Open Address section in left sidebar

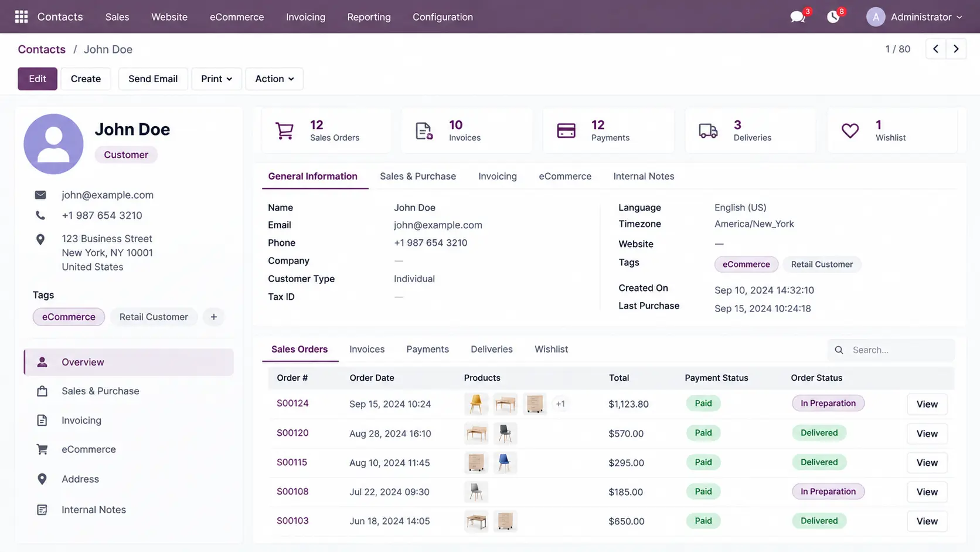(x=129, y=479)
